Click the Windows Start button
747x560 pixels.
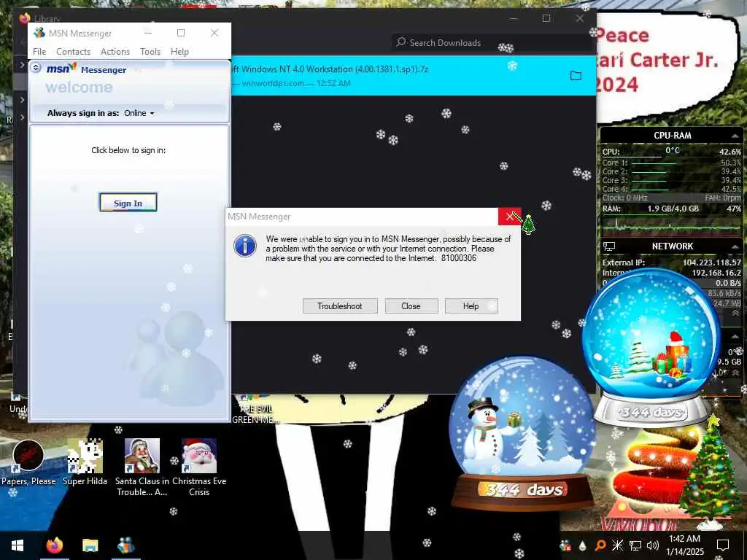18,545
